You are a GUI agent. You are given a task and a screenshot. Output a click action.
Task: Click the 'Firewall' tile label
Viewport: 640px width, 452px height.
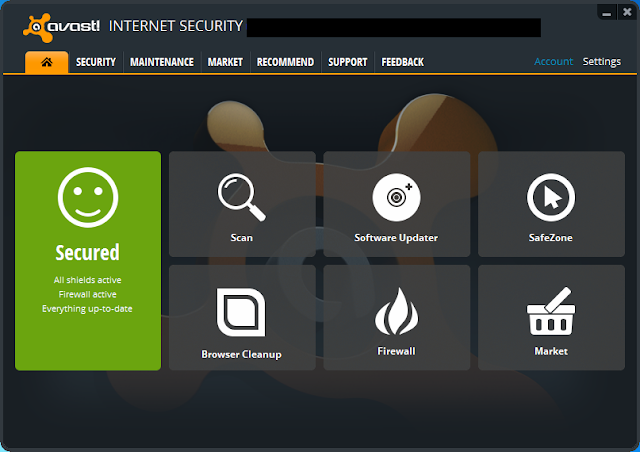396,351
